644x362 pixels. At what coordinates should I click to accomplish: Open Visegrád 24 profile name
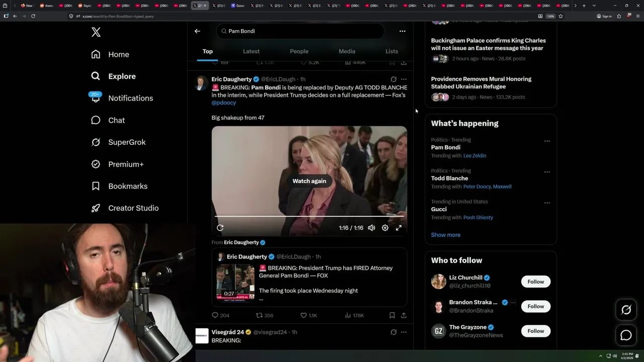coord(227,332)
